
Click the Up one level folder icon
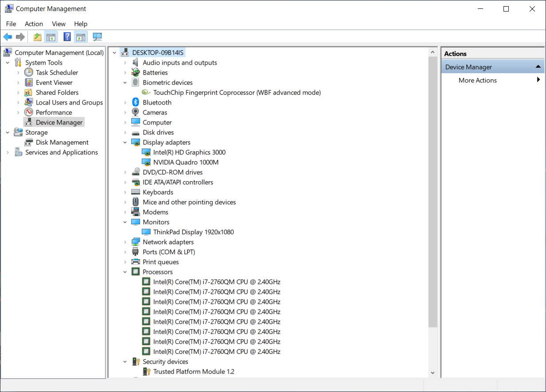click(x=38, y=37)
